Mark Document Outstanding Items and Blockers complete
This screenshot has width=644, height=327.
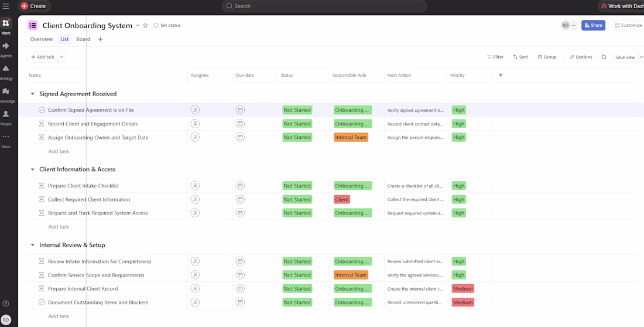42,302
